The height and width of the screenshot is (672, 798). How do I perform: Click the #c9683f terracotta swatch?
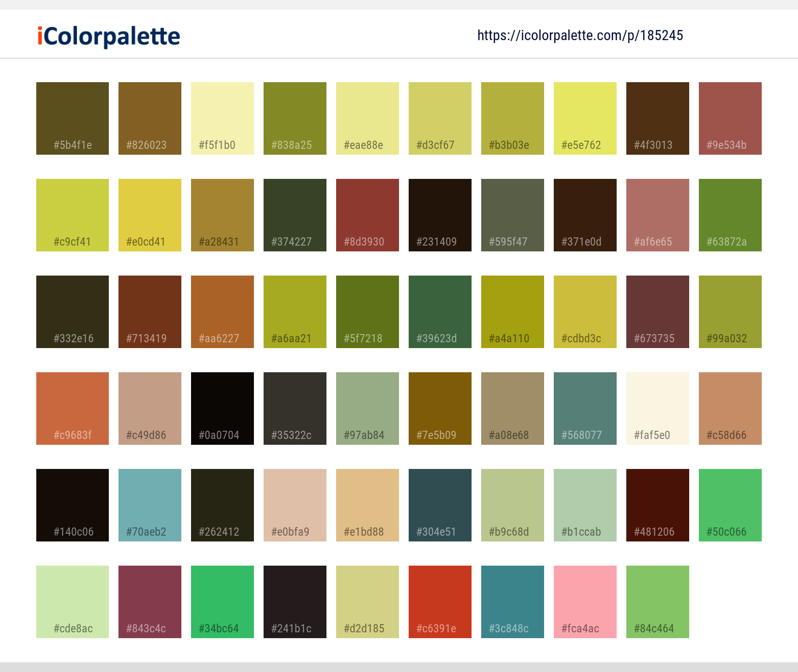click(x=73, y=409)
